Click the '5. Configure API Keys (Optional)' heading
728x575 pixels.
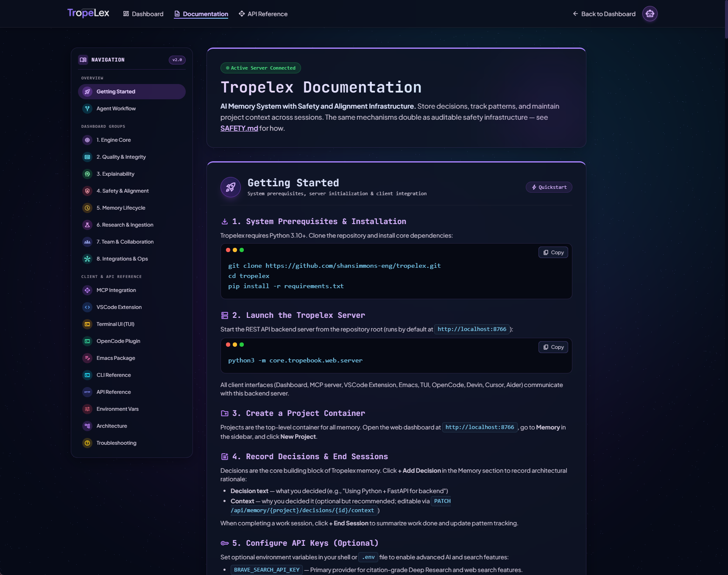pos(305,543)
